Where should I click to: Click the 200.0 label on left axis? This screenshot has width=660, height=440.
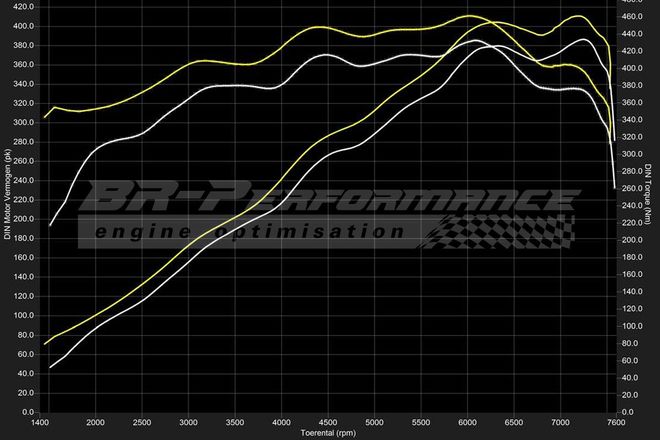22,217
